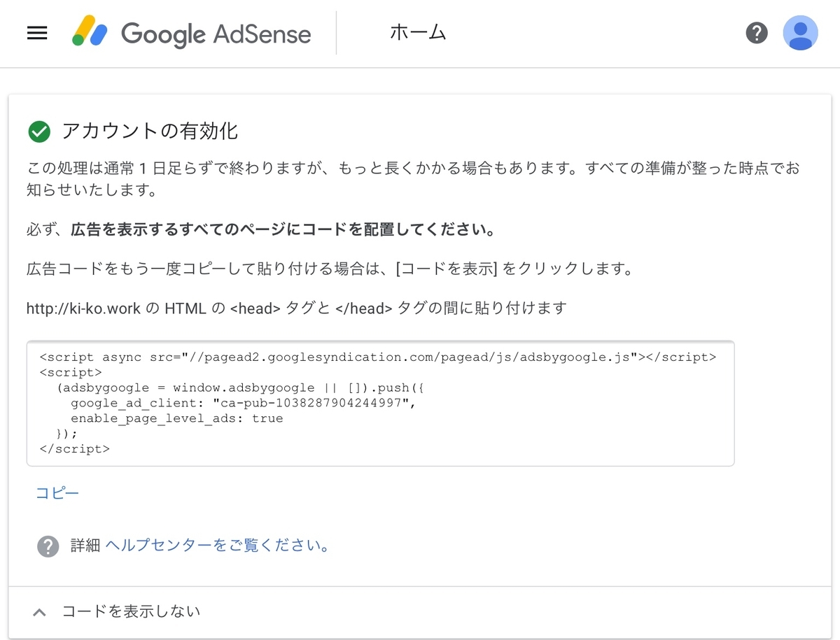840x640 pixels.
Task: Click the Google AdSense logo
Action: point(192,33)
